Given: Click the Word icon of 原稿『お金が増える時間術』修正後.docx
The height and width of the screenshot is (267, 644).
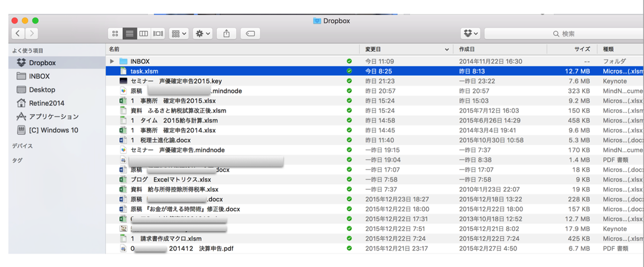Looking at the screenshot, I should tap(122, 209).
